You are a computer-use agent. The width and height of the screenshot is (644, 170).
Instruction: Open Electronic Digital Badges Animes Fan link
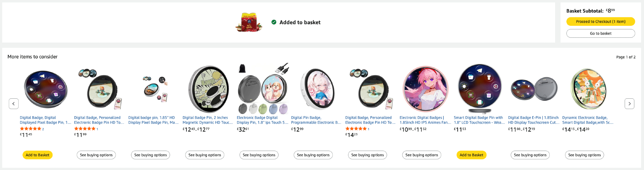[425, 120]
